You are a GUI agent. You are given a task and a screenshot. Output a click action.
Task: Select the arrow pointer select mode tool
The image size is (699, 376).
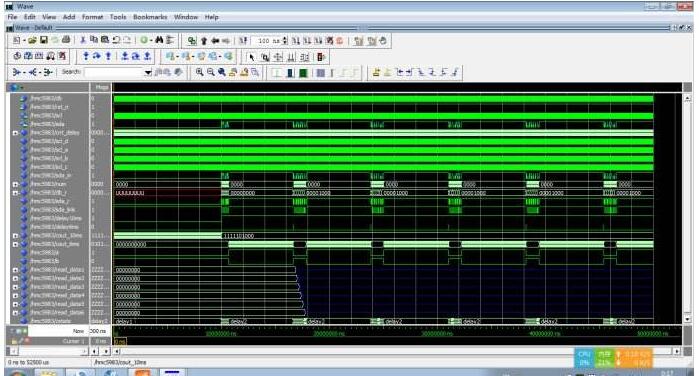[252, 57]
